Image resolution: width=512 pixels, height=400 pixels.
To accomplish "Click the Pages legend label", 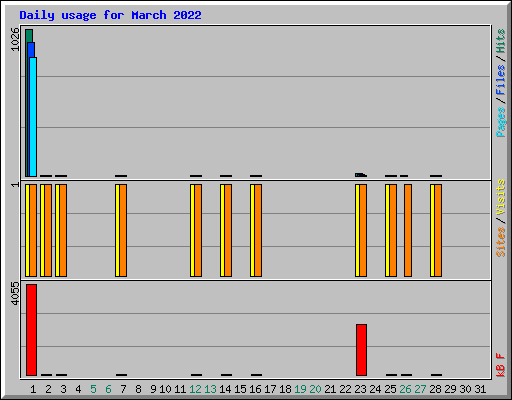I will click(501, 122).
